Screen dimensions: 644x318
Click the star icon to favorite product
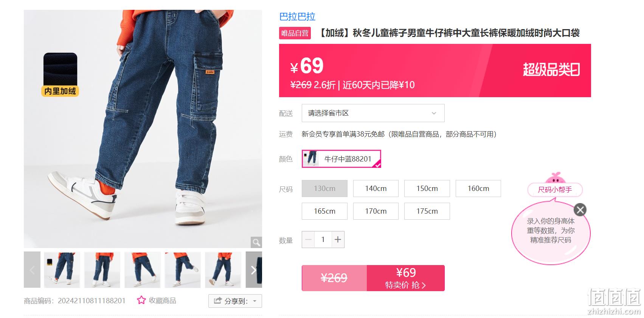(x=141, y=300)
